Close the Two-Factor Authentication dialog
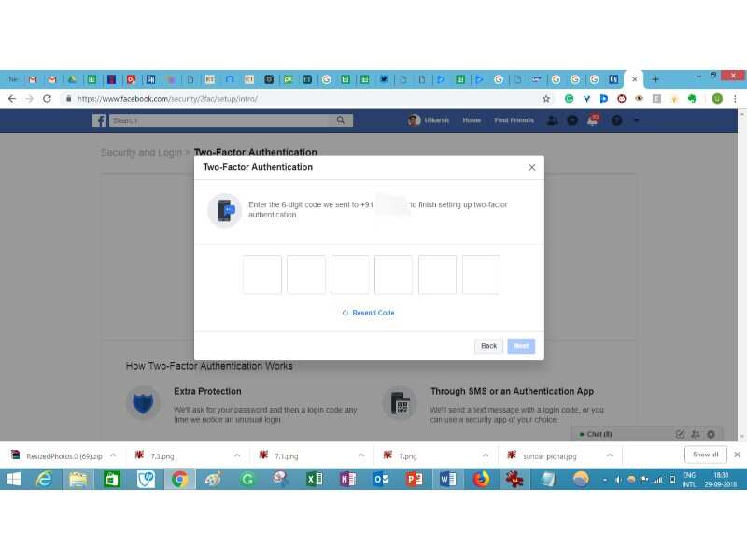This screenshot has height=560, width=747. [x=531, y=168]
